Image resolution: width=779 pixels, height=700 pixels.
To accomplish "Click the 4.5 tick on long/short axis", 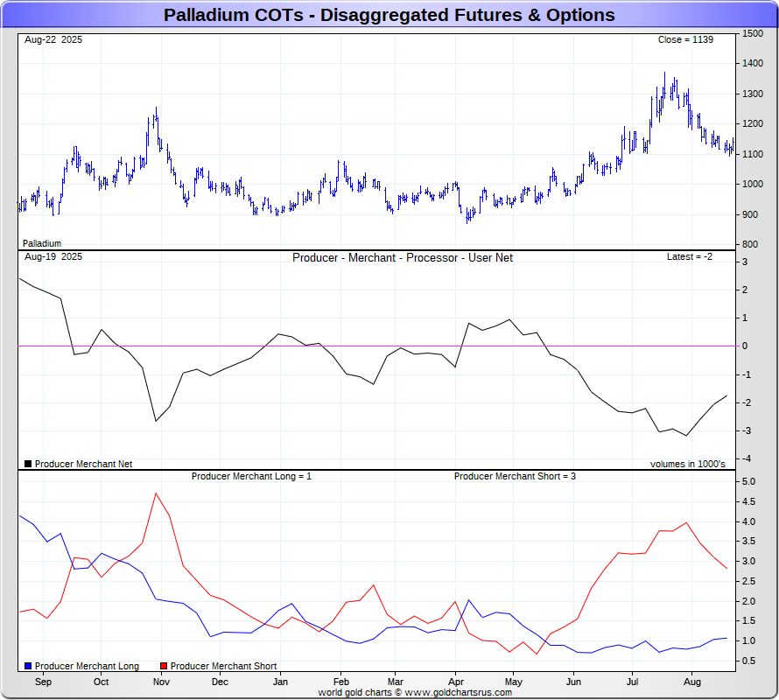I will (748, 501).
